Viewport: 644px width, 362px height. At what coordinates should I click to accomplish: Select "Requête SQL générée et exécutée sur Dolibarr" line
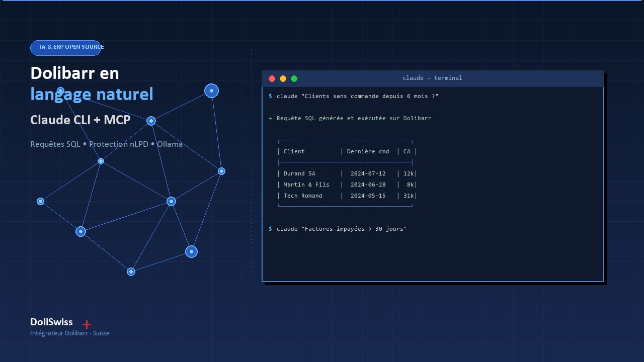[354, 118]
